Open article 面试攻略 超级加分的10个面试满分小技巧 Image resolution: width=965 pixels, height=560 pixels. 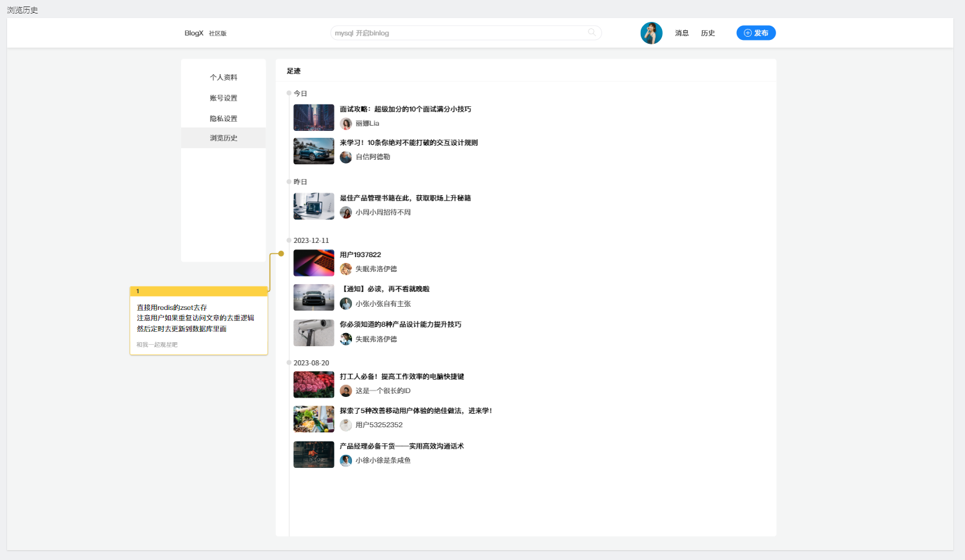click(405, 110)
